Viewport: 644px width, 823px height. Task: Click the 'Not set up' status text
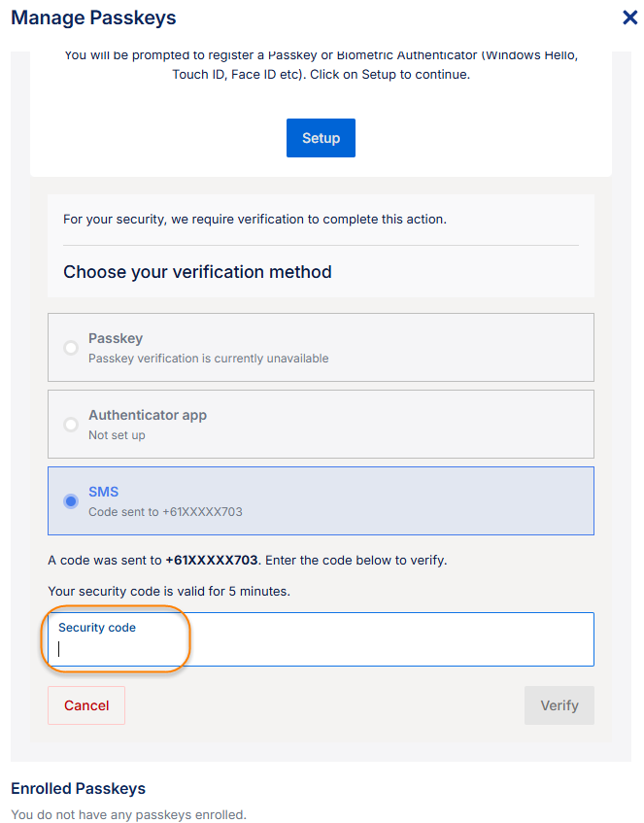(117, 435)
